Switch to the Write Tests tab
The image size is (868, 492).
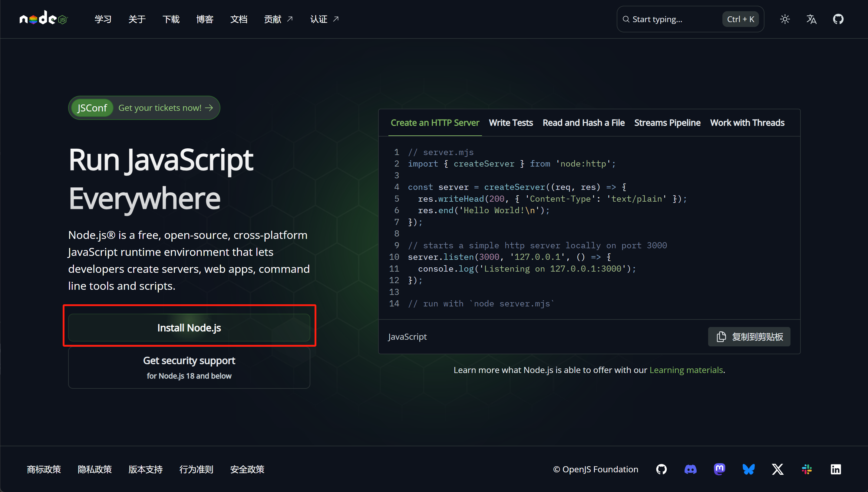pos(511,123)
